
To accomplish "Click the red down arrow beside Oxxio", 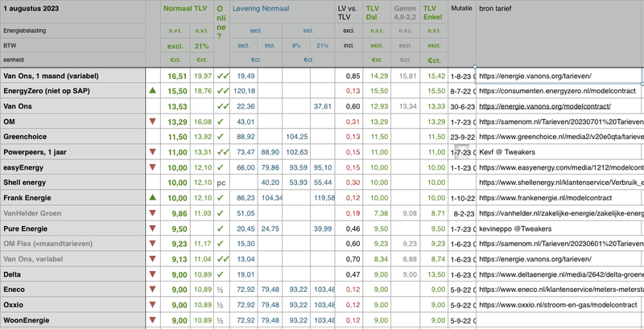I will tap(153, 305).
